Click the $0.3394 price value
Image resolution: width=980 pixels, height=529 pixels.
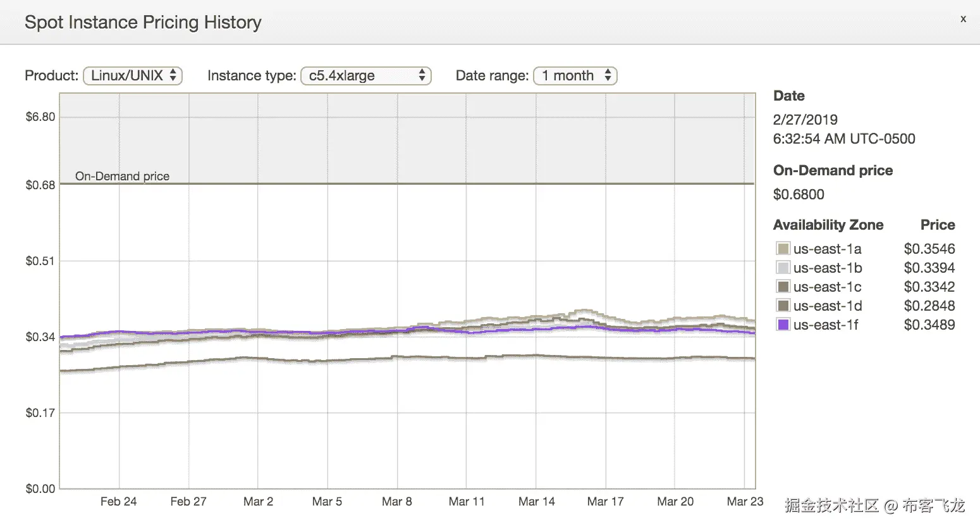click(929, 268)
